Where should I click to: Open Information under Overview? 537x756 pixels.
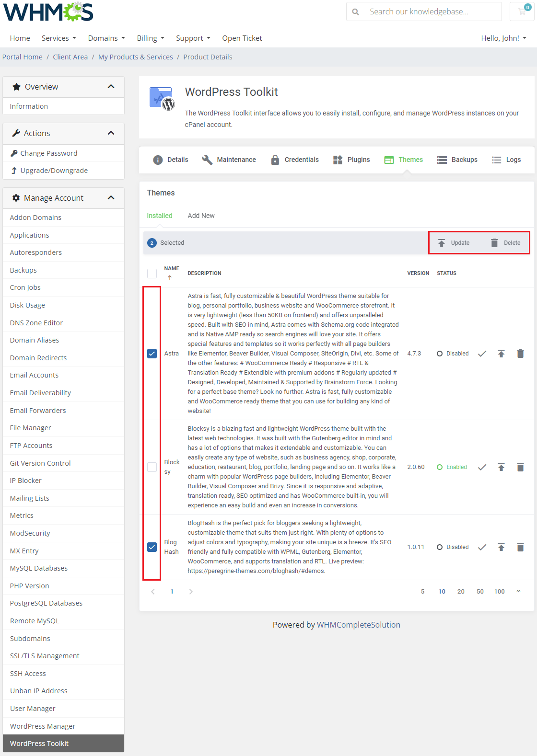pyautogui.click(x=63, y=106)
